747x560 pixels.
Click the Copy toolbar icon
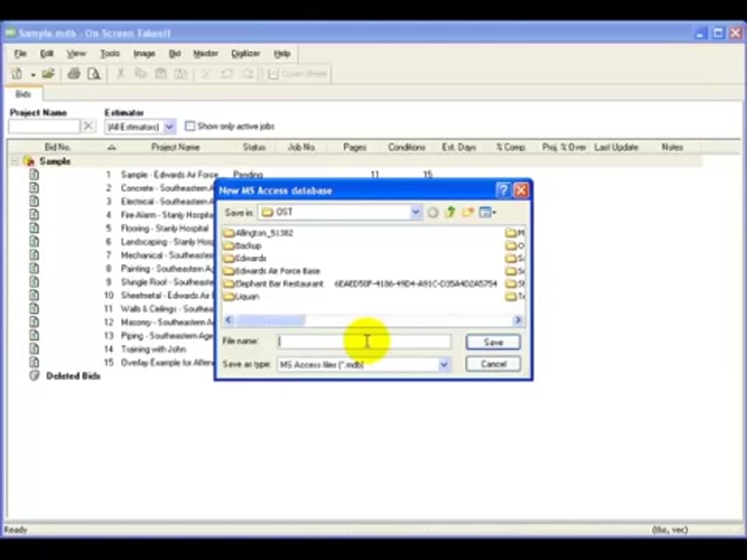(141, 74)
